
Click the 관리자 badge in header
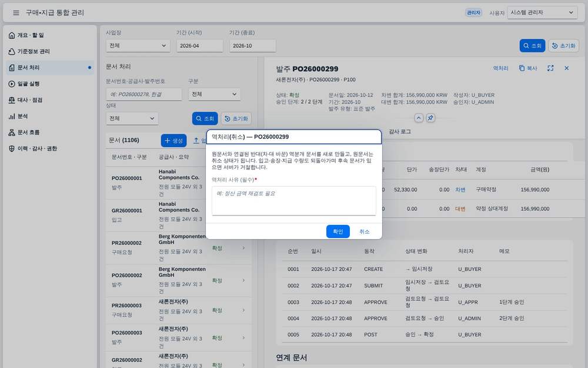coord(473,12)
